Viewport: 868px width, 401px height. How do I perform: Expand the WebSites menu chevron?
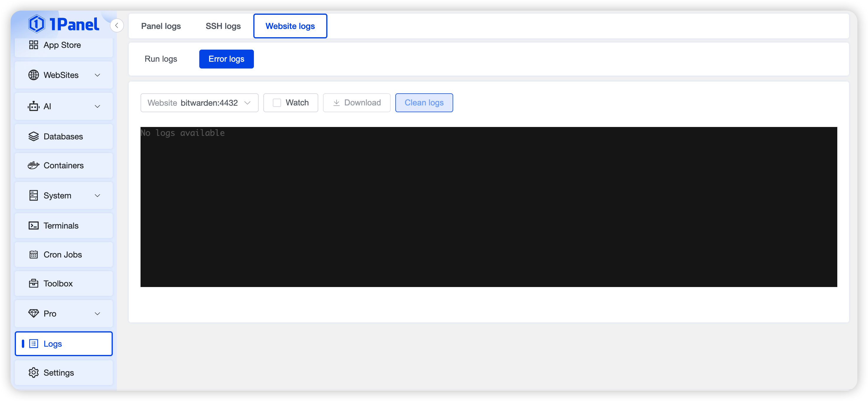point(97,75)
